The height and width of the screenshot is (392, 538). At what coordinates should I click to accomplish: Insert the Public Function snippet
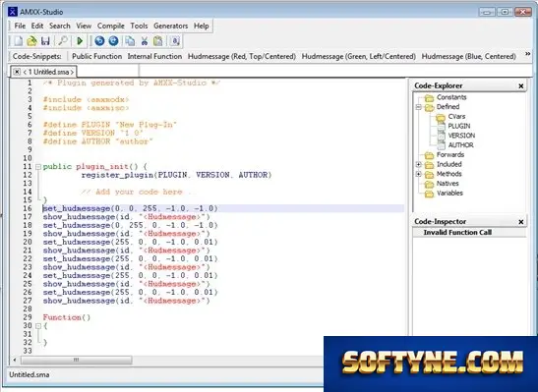[96, 56]
